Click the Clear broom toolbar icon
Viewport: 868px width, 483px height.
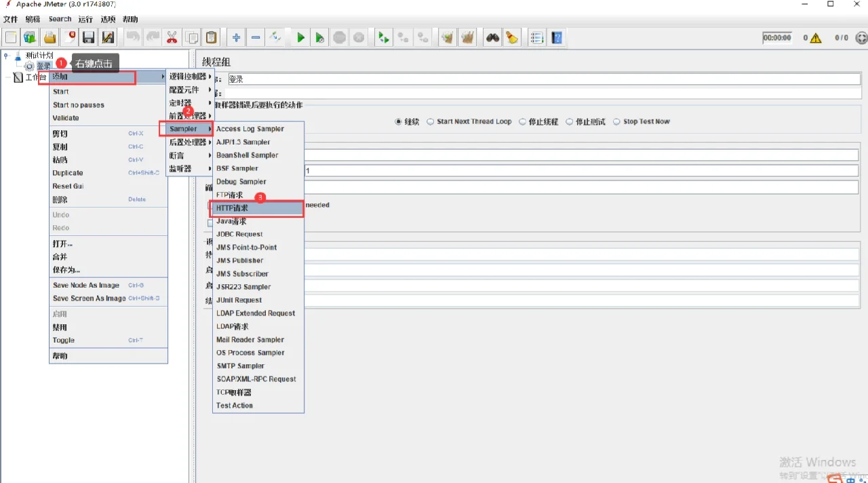[447, 37]
